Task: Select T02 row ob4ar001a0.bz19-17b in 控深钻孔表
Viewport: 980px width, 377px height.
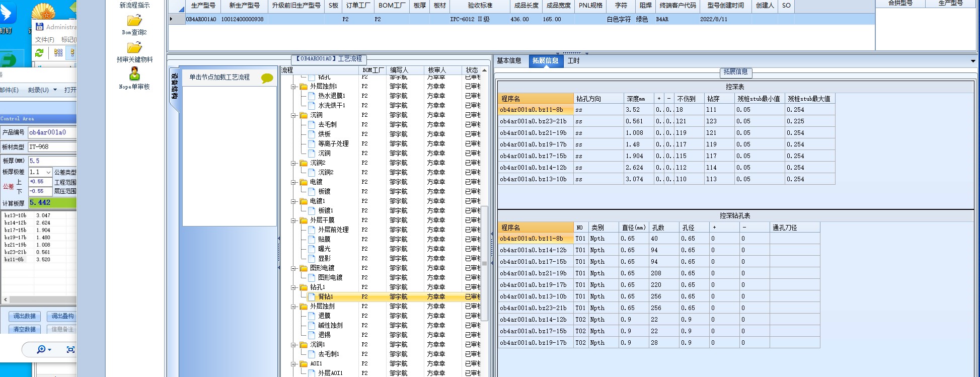Action: 659,343
